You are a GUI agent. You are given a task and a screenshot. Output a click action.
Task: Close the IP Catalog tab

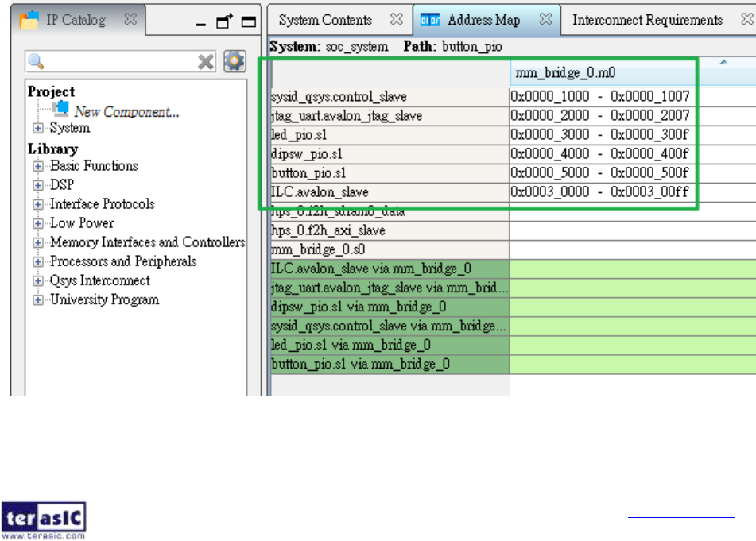point(130,19)
